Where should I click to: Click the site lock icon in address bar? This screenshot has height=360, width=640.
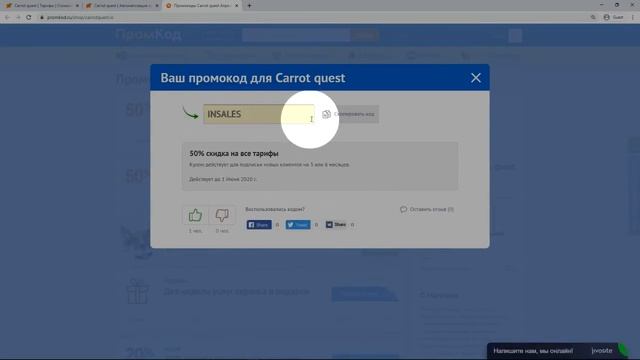42,17
